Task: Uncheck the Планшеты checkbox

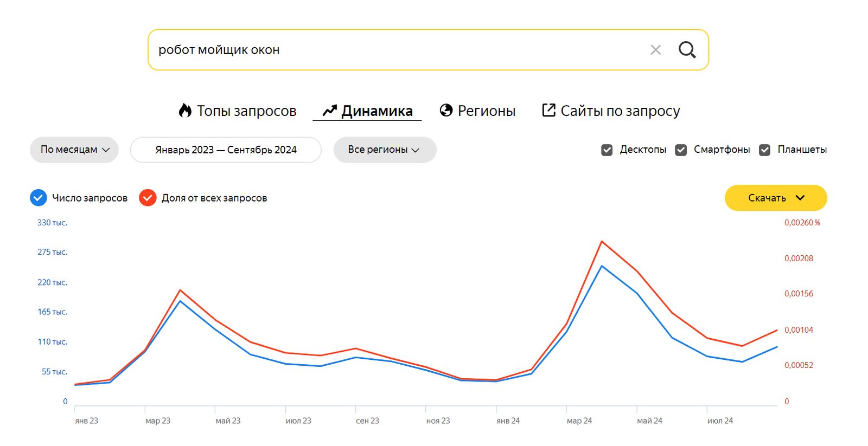Action: coord(764,150)
